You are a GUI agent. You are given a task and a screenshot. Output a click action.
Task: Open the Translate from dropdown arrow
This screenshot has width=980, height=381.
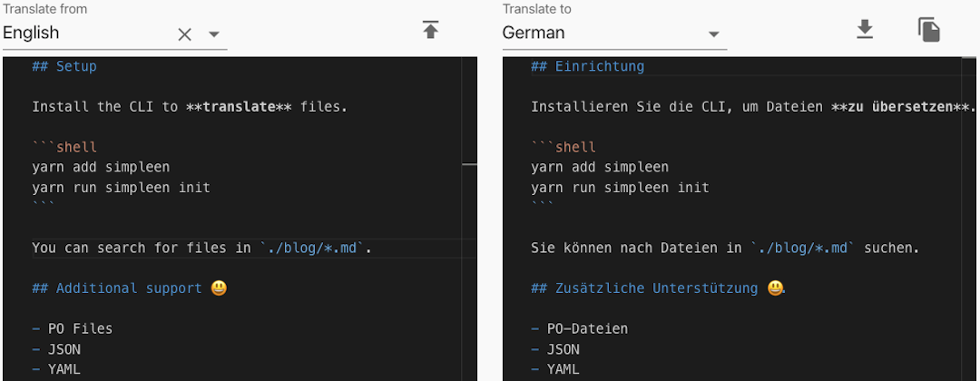[214, 34]
